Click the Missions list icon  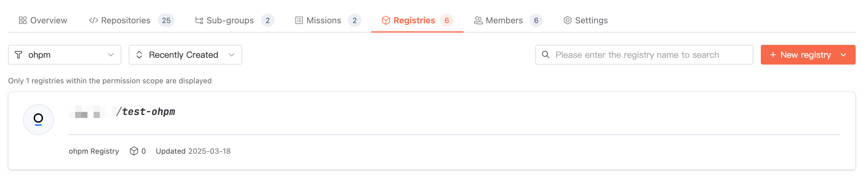(299, 21)
